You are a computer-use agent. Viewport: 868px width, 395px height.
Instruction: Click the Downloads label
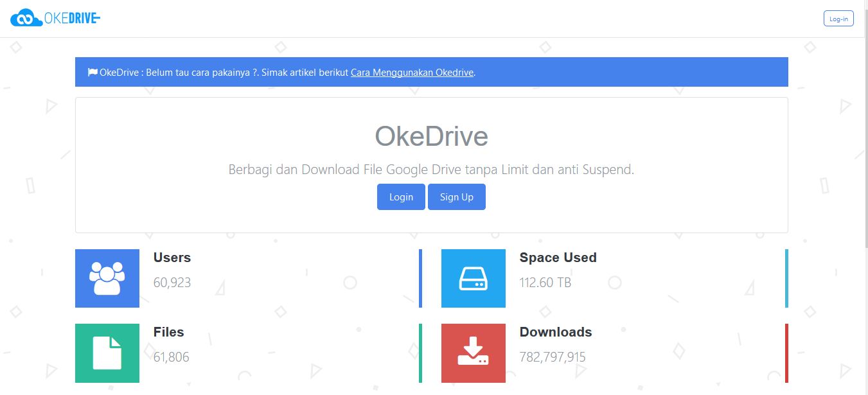pos(556,332)
